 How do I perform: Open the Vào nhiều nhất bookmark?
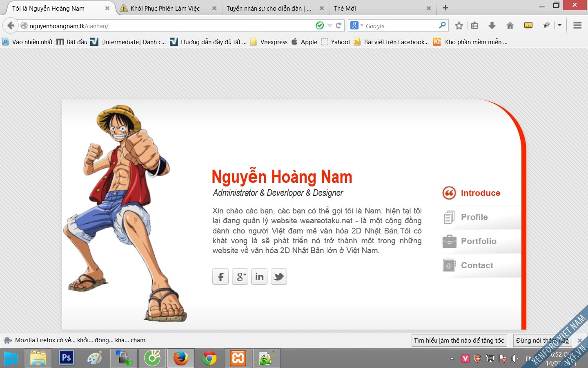[27, 42]
